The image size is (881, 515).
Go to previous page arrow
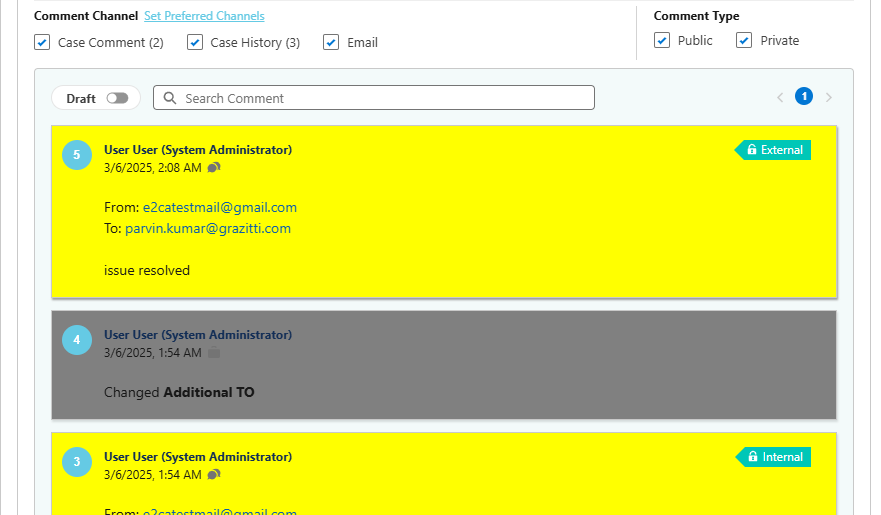point(780,98)
